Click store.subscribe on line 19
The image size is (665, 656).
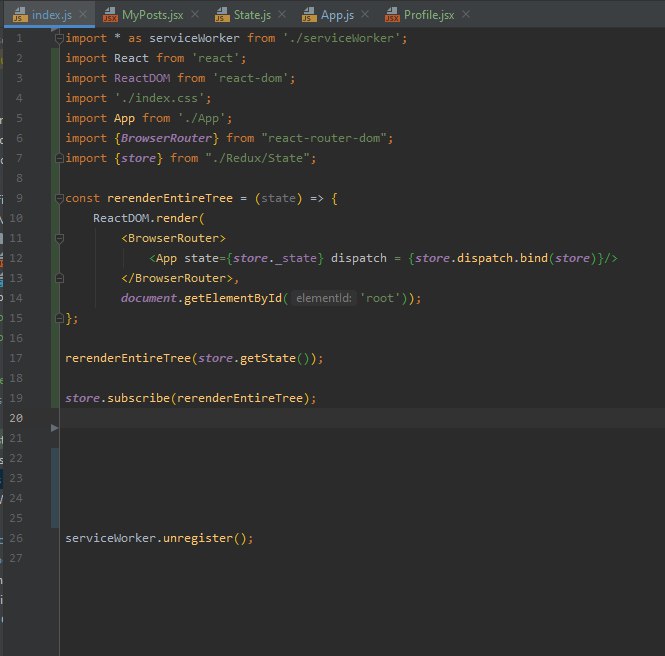pos(120,398)
